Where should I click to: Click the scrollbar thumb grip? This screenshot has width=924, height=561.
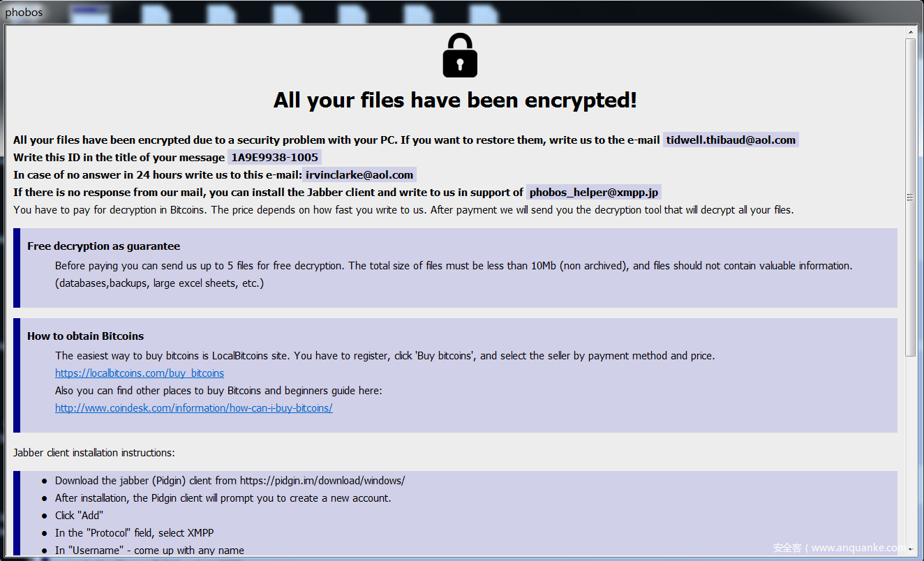[x=910, y=197]
